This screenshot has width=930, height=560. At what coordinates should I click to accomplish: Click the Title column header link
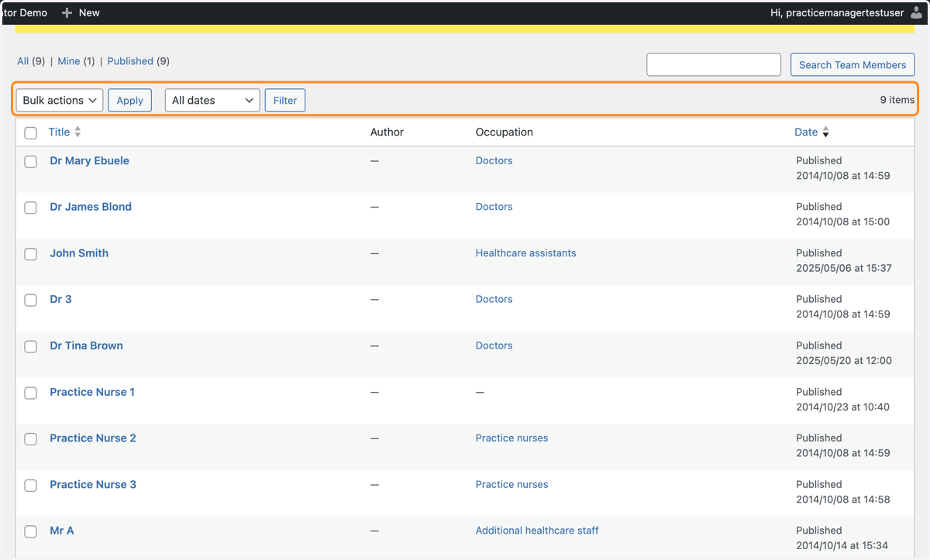pyautogui.click(x=59, y=132)
